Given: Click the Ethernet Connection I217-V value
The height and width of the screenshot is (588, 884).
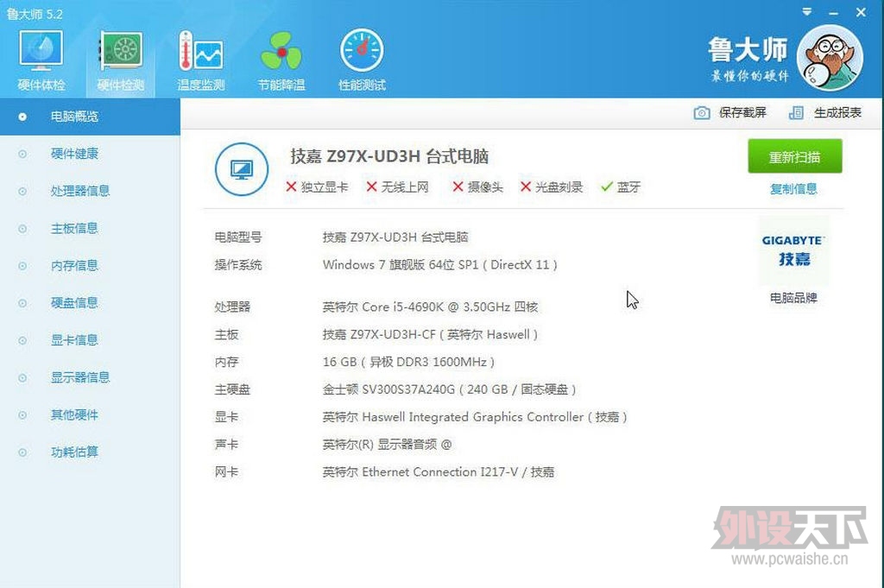Looking at the screenshot, I should point(438,471).
